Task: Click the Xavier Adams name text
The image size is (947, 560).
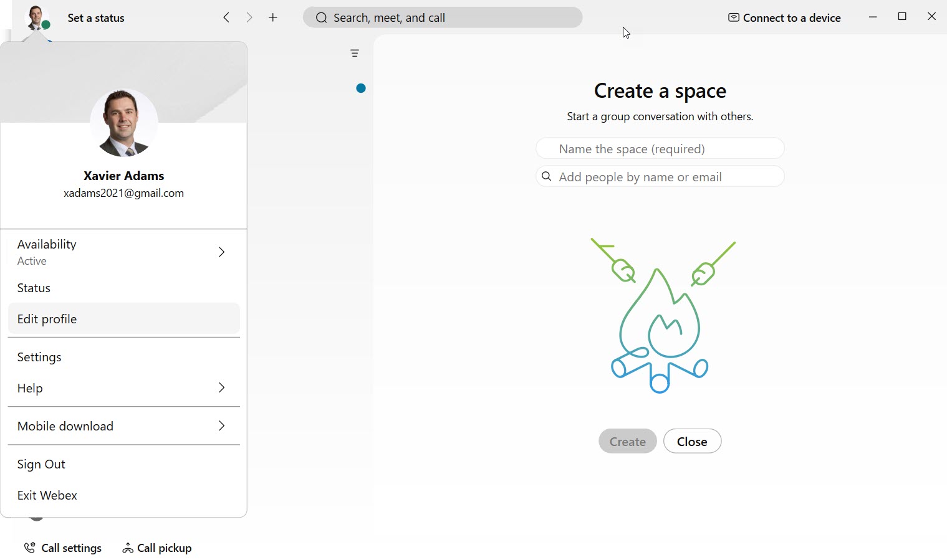Action: click(x=124, y=176)
